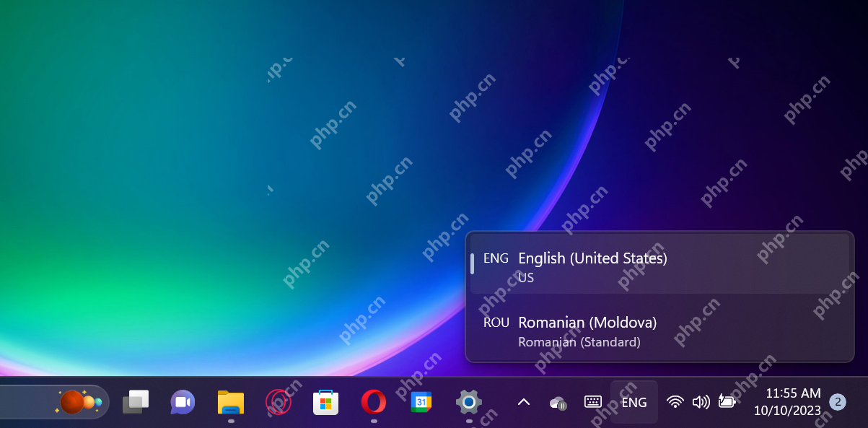Click the ENG language indicator in taskbar
868x428 pixels.
pyautogui.click(x=634, y=402)
